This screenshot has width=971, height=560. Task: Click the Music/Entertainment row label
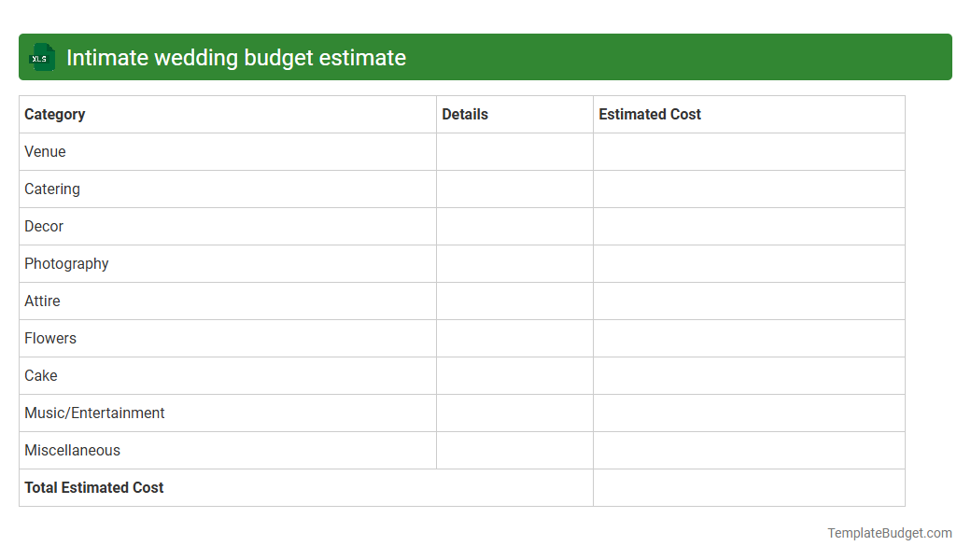[94, 413]
